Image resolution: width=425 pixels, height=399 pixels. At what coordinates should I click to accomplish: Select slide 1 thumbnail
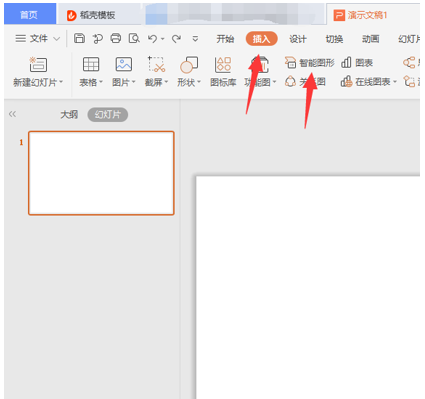[x=101, y=173]
